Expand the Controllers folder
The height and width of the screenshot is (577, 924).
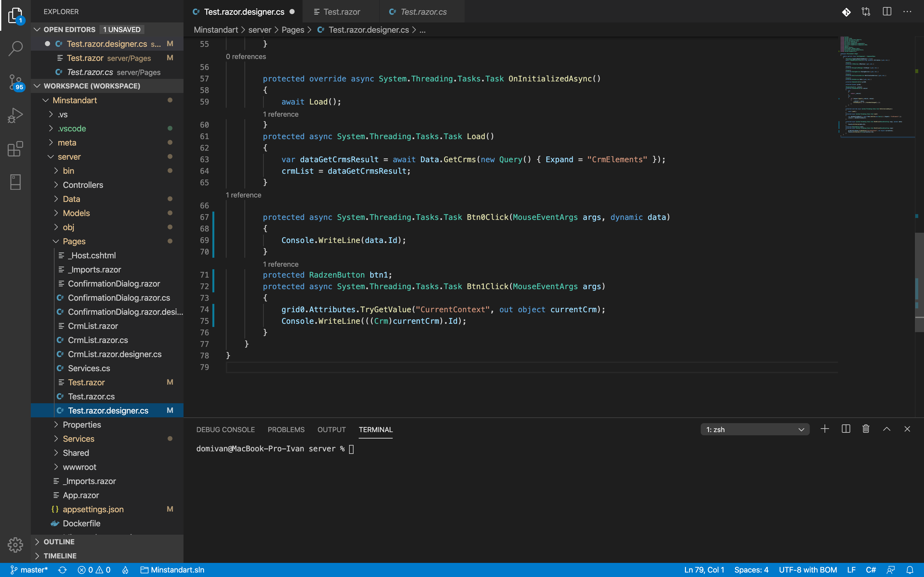click(x=83, y=185)
